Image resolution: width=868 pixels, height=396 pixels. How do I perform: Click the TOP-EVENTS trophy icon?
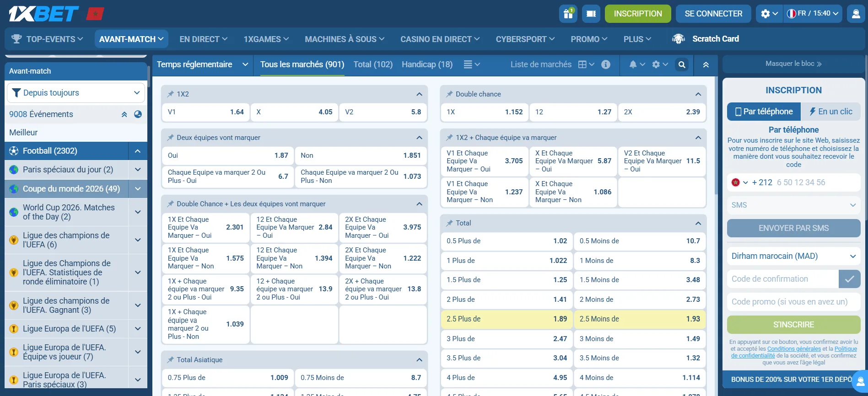click(x=16, y=39)
